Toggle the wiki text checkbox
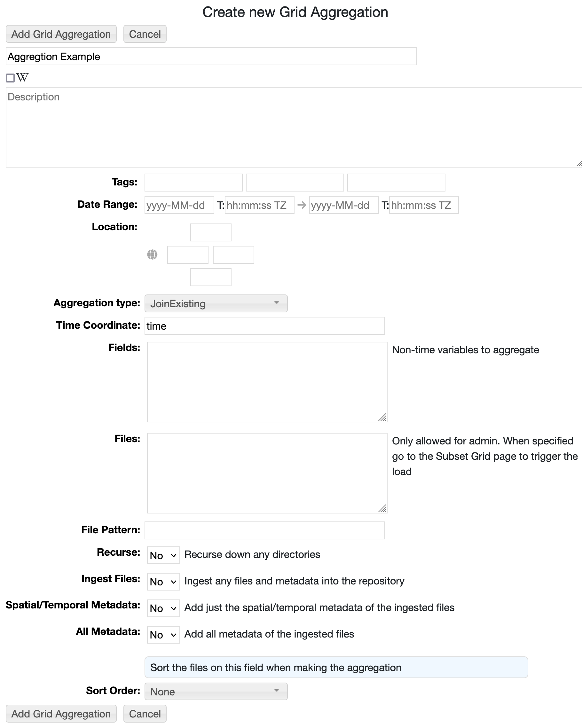The height and width of the screenshot is (728, 582). [x=11, y=78]
